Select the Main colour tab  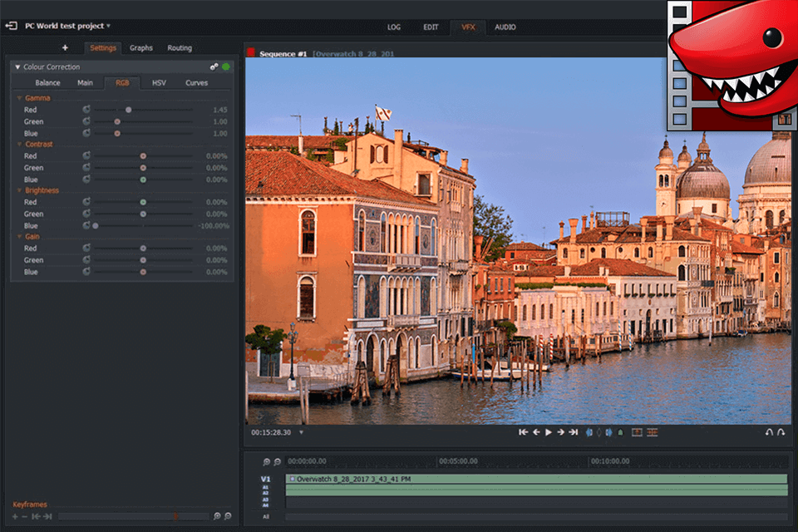pyautogui.click(x=85, y=82)
